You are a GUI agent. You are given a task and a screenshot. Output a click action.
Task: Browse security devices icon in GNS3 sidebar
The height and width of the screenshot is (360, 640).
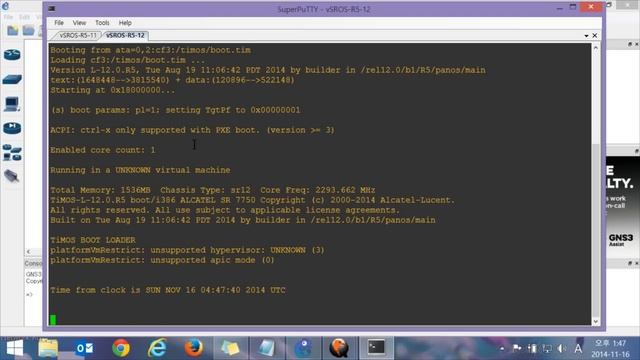(x=12, y=128)
